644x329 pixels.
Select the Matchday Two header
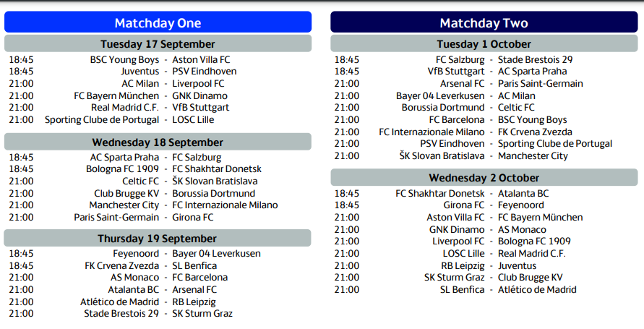tap(484, 22)
